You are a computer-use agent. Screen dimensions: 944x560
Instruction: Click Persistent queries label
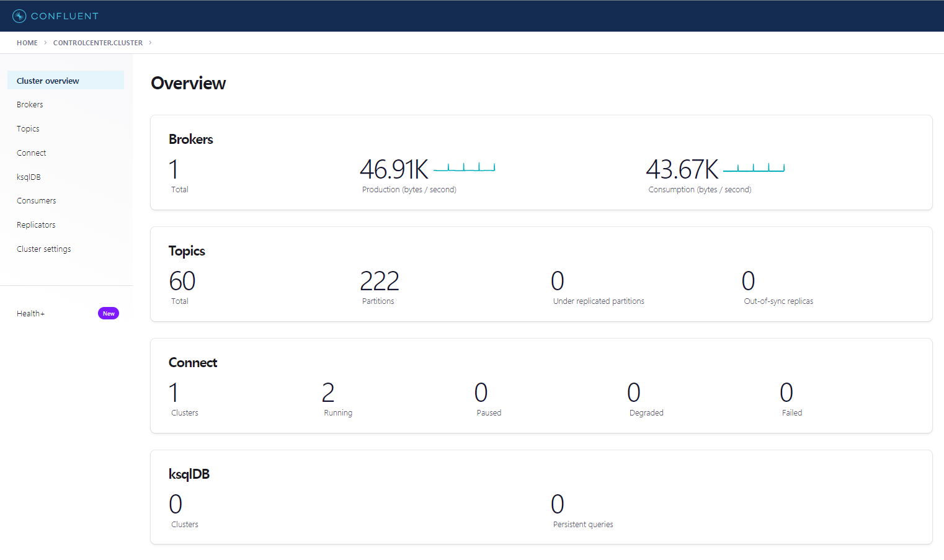click(x=583, y=525)
